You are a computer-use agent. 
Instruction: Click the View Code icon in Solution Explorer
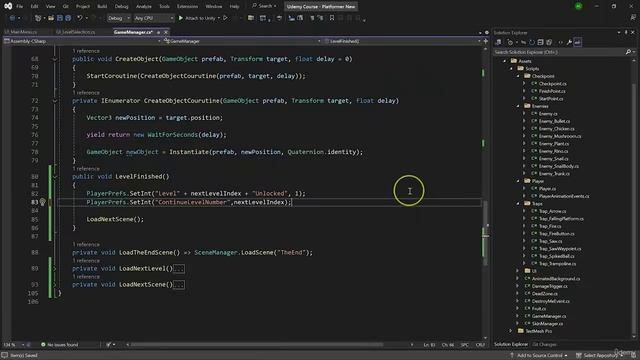(560, 42)
